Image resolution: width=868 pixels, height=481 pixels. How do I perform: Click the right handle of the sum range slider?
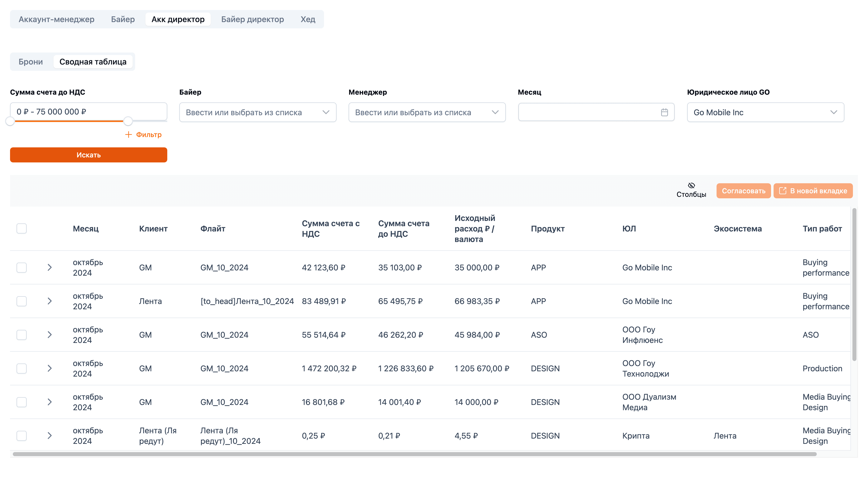click(128, 121)
